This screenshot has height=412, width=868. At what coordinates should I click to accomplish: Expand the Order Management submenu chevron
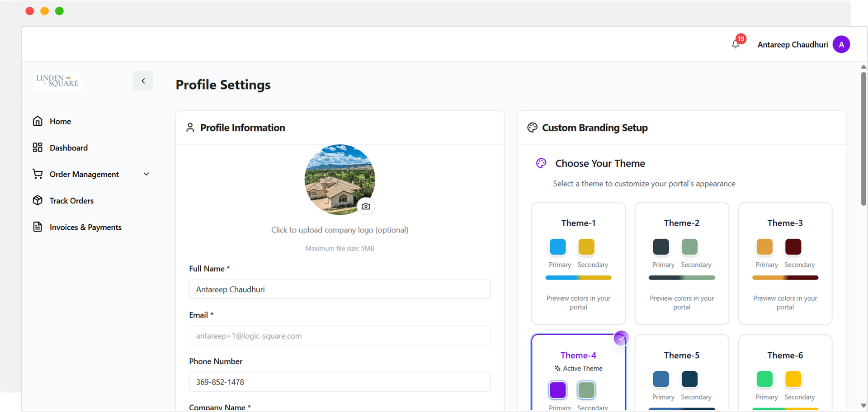click(146, 174)
